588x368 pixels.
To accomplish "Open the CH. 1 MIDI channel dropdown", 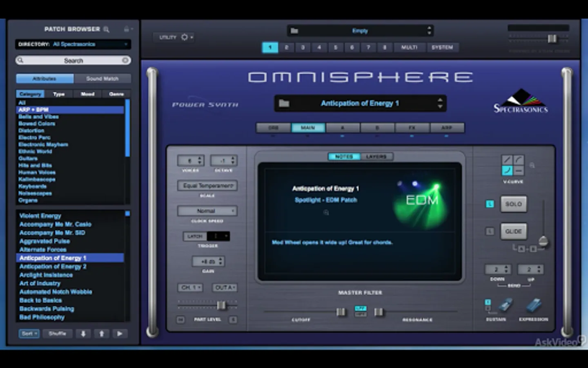I will (190, 288).
